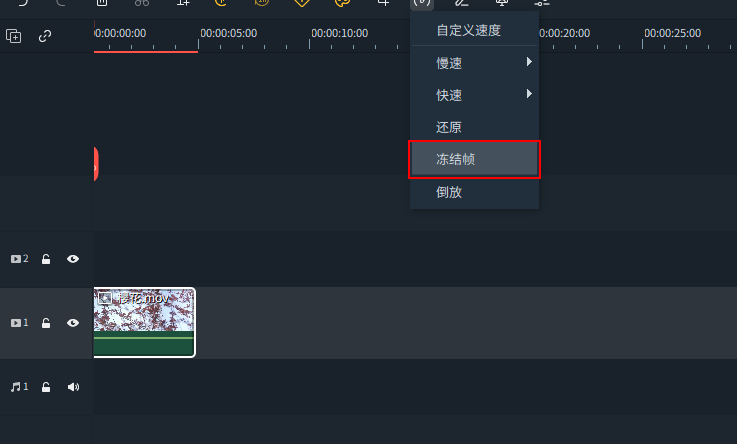Screen dimensions: 737x444
Task: Hide video track 2 with the eye icon
Action: [x=73, y=259]
